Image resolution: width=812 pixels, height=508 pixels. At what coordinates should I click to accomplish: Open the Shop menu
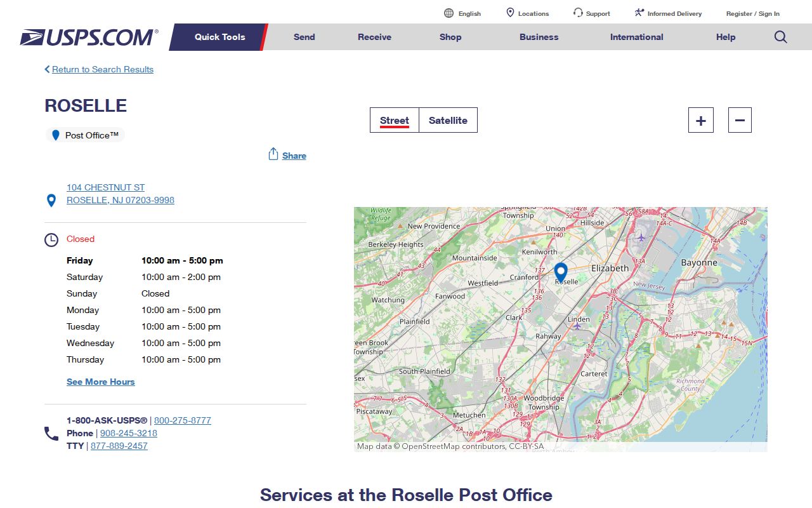[450, 37]
